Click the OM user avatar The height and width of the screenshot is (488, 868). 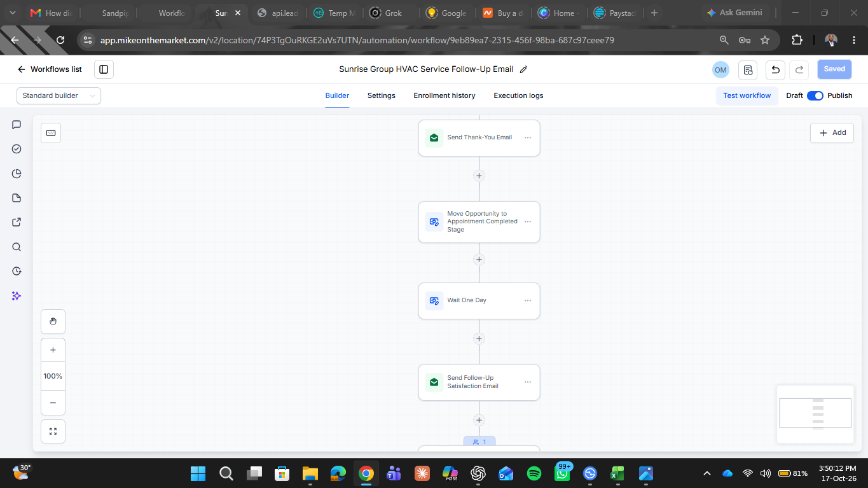pos(720,69)
